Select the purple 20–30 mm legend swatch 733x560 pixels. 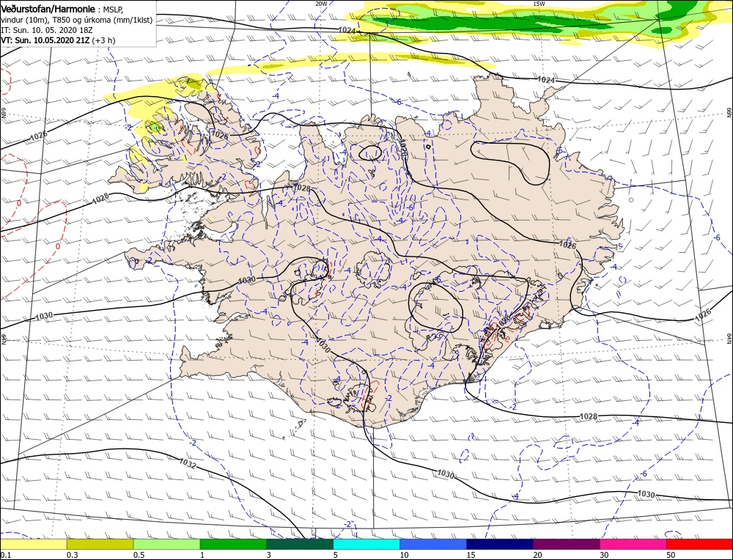tap(567, 545)
